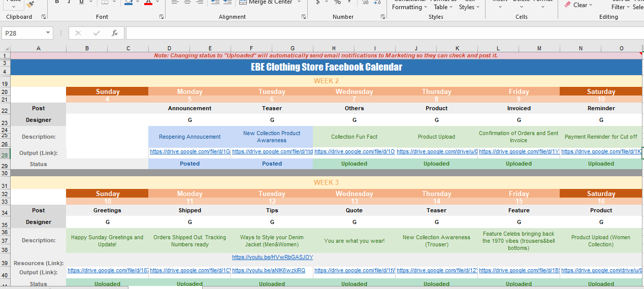The height and width of the screenshot is (289, 644).
Task: Decrease indent
Action: [x=215, y=2]
